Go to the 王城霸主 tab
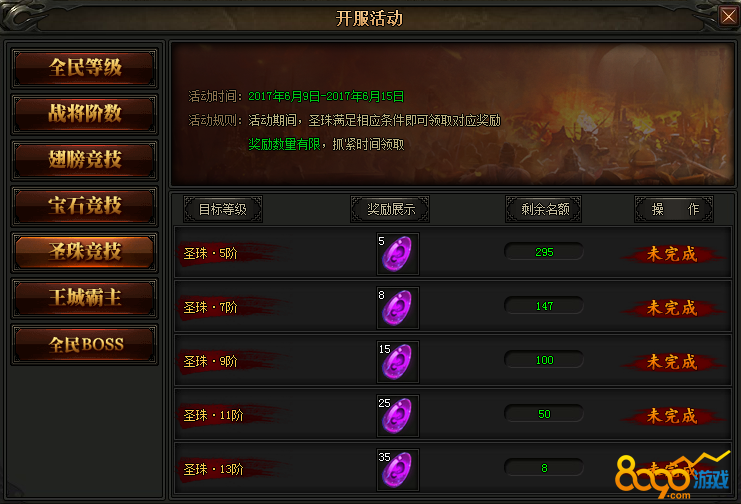The width and height of the screenshot is (741, 504). pos(85,298)
